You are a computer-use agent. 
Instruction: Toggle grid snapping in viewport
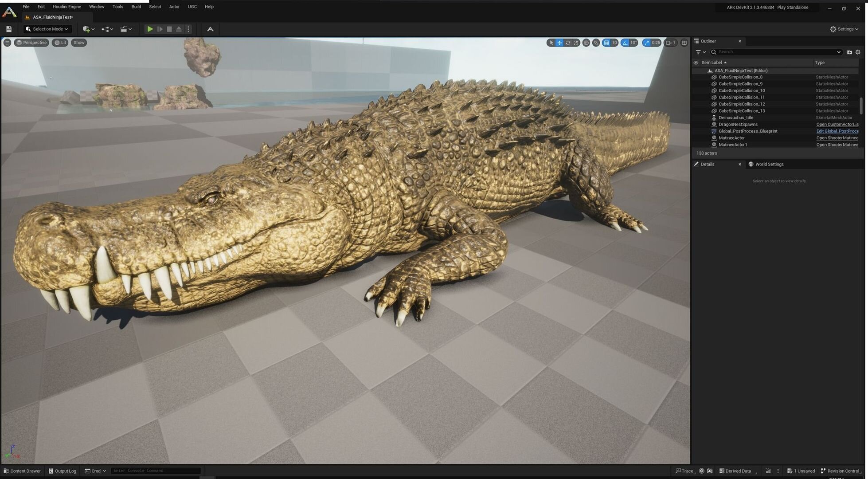606,43
